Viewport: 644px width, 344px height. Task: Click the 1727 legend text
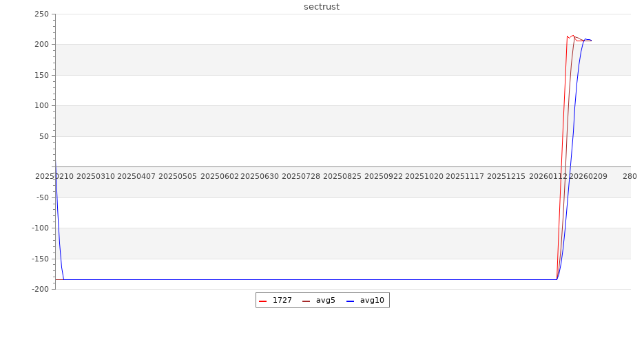point(282,300)
